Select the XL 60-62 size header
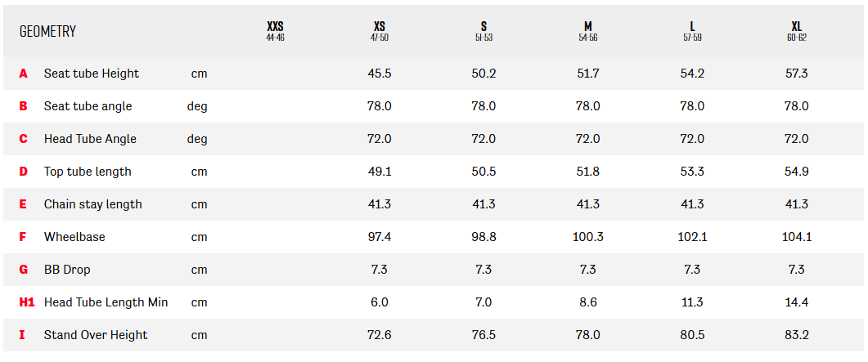 [796, 31]
